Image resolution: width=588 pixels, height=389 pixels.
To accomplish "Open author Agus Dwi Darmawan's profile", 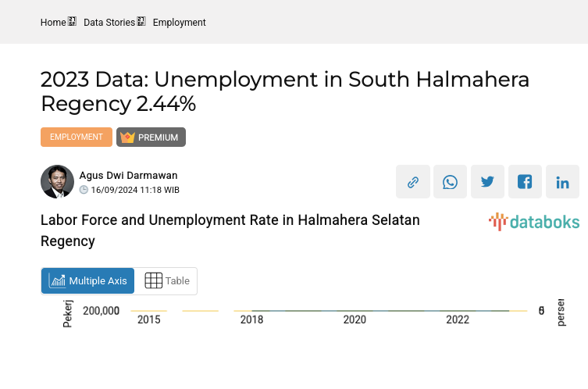I will pos(128,176).
